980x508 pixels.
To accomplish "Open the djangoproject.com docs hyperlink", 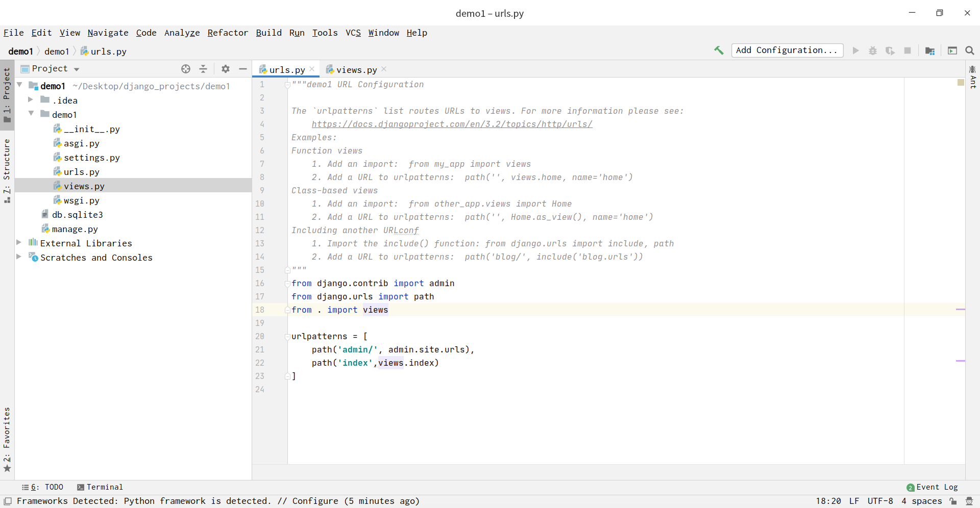I will coord(452,124).
